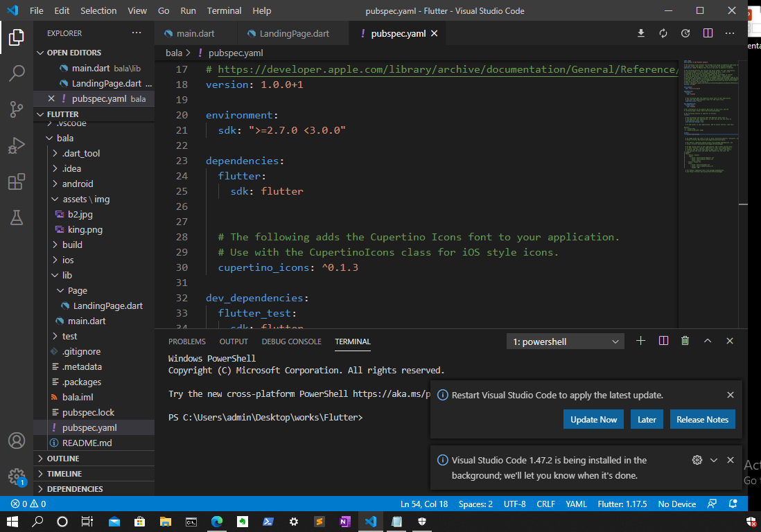
Task: Open the terminal selector powershell dropdown
Action: click(566, 342)
